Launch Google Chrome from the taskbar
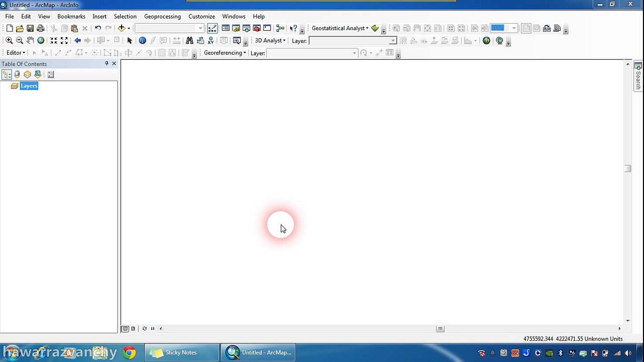 point(129,352)
